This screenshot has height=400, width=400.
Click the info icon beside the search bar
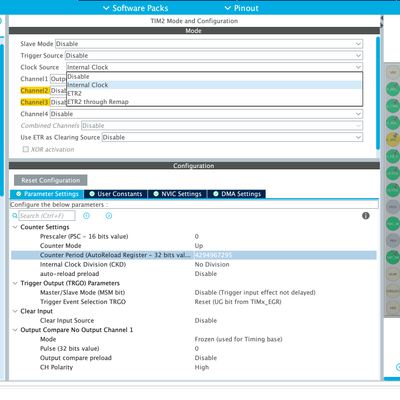tap(366, 216)
